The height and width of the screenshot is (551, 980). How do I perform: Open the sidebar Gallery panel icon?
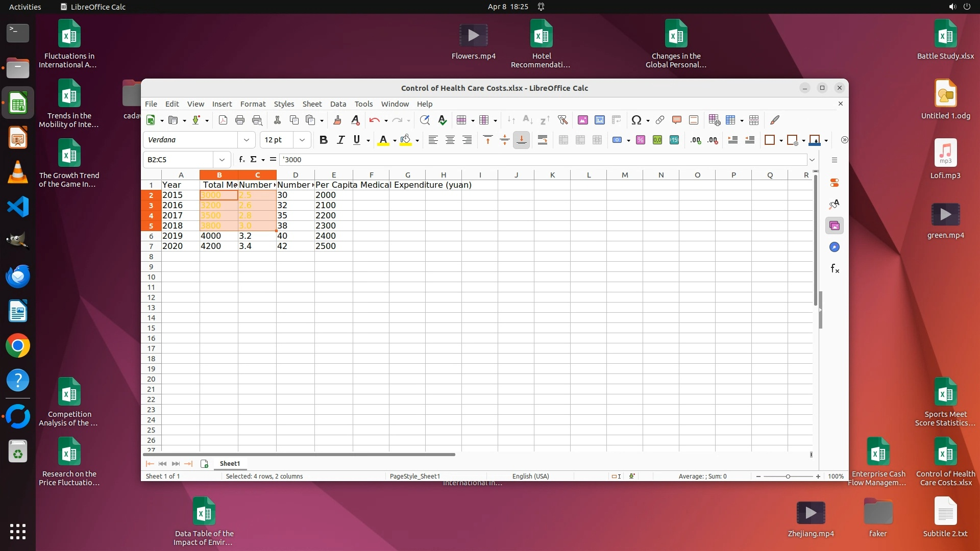(835, 226)
